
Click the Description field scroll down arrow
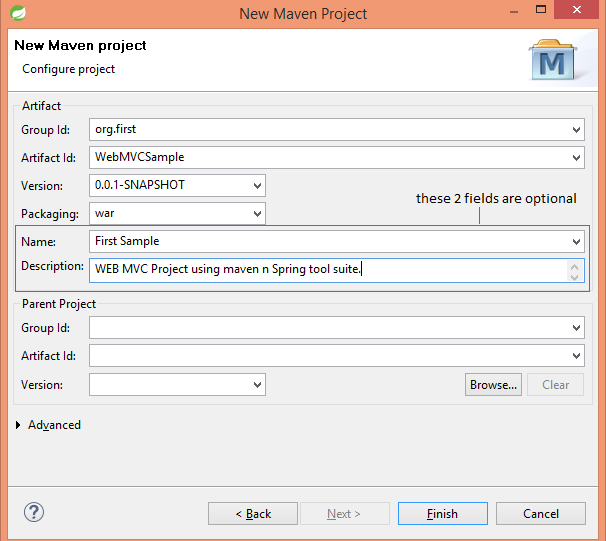574,277
